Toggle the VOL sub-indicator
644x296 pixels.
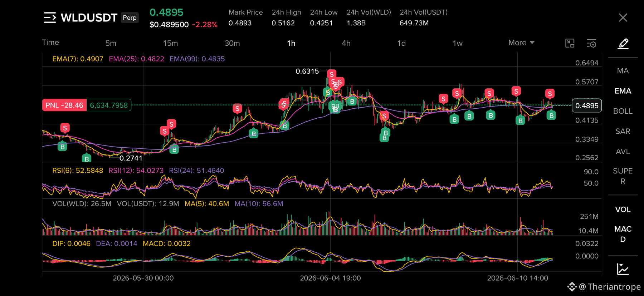pyautogui.click(x=623, y=209)
